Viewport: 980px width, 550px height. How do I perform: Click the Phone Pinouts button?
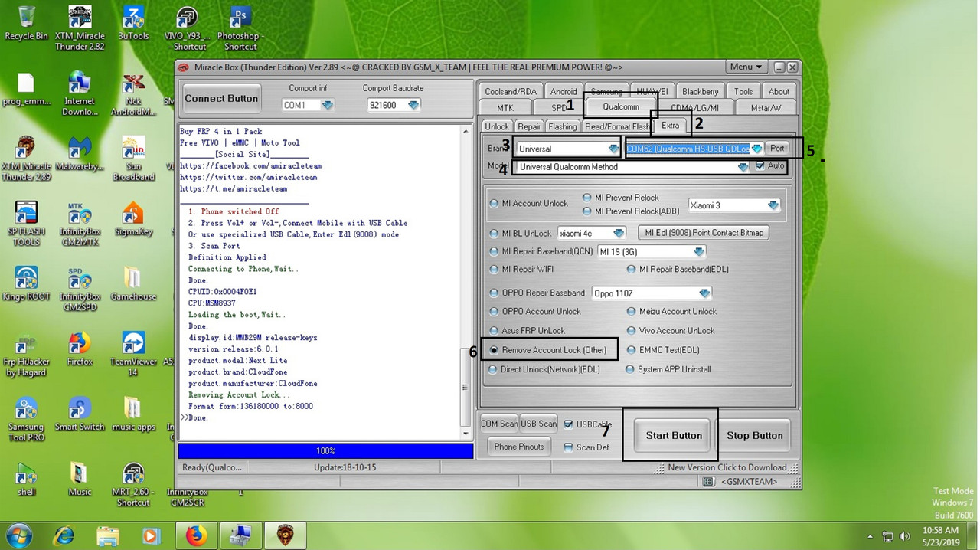(519, 447)
